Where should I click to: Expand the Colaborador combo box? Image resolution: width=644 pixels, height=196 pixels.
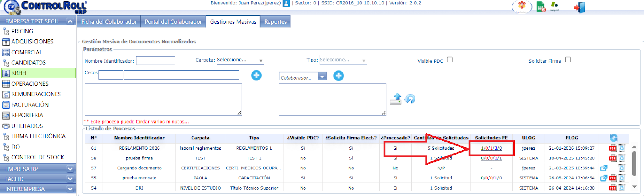tap(322, 76)
